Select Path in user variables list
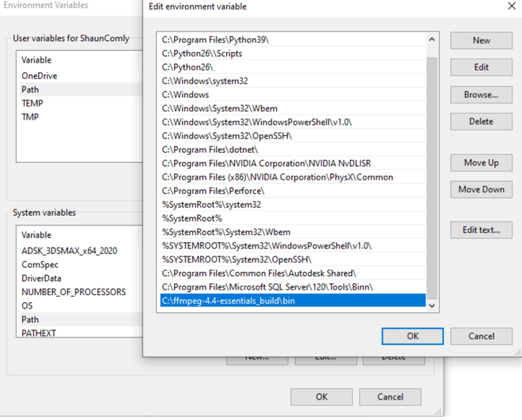522x420 pixels. 81,89
